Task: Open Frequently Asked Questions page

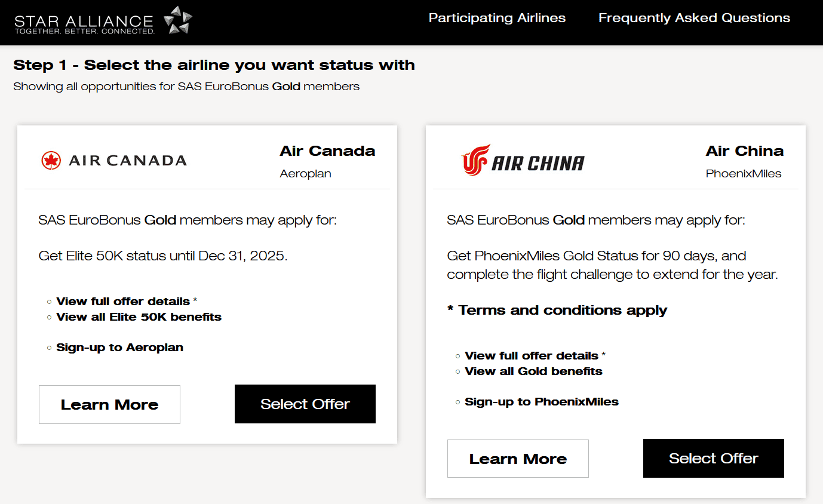Action: click(694, 18)
